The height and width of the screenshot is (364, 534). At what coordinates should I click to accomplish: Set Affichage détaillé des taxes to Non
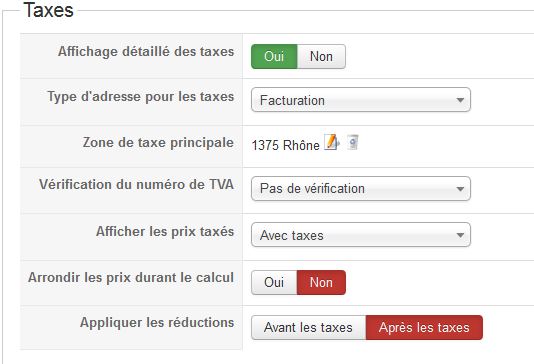pos(321,57)
